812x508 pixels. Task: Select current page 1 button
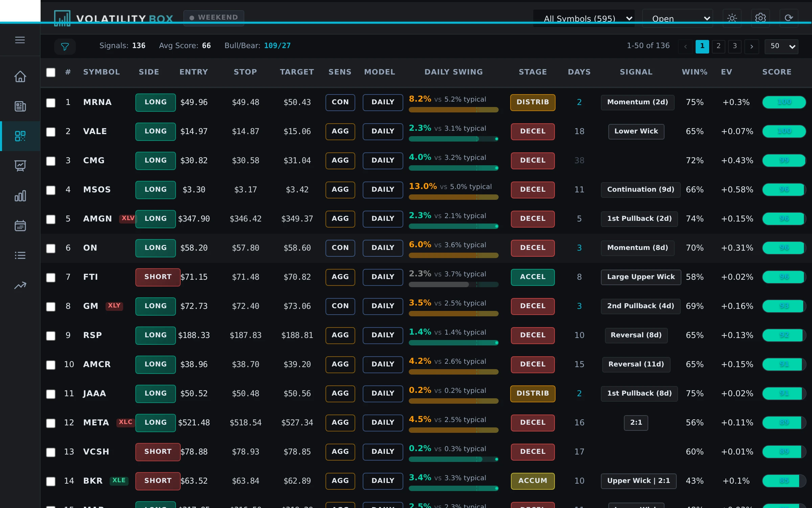(702, 46)
